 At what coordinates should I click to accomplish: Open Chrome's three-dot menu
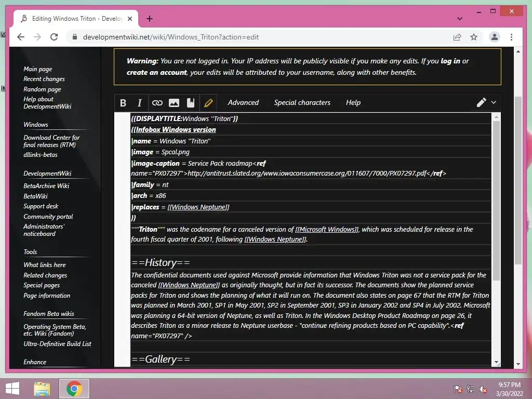click(x=511, y=37)
